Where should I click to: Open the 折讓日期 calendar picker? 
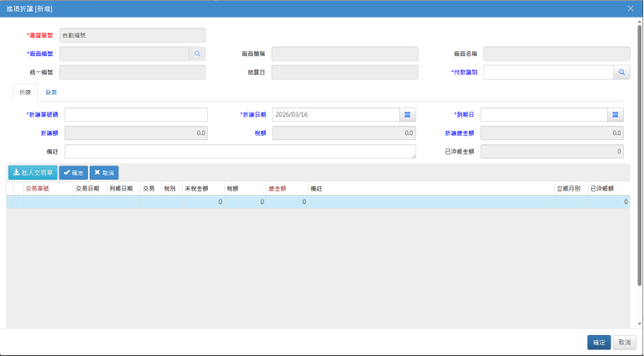pyautogui.click(x=408, y=114)
